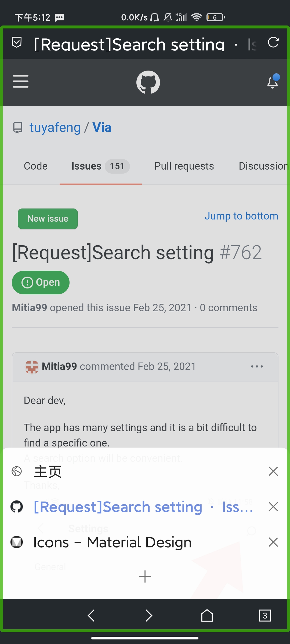Click Mitia99's avatar on the comment
290x644 pixels.
point(31,367)
